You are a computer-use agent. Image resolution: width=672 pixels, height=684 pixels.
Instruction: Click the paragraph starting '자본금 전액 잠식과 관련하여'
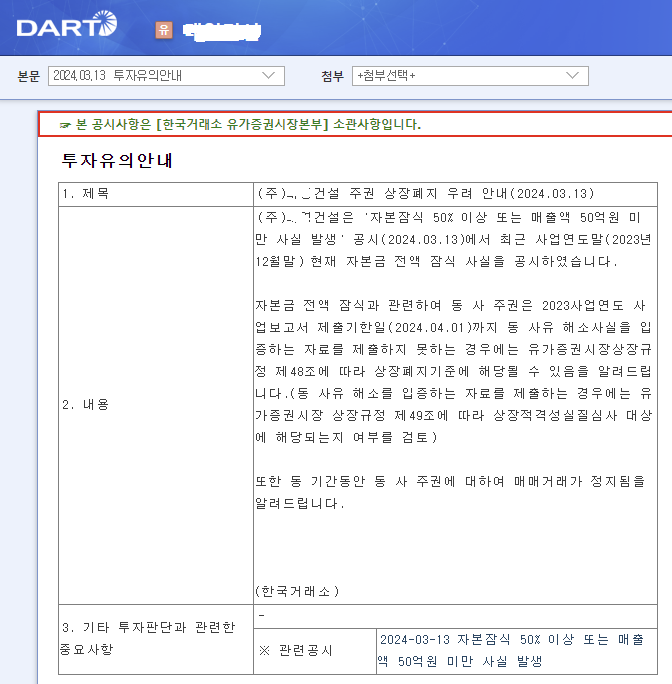[453, 371]
